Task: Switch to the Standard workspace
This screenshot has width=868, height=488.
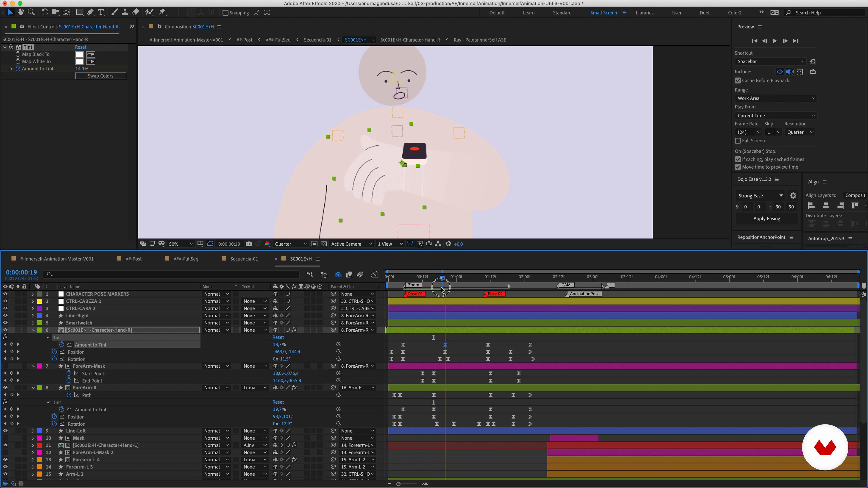Action: [562, 13]
